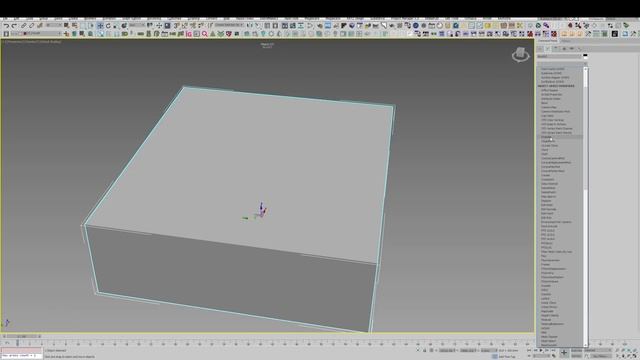The image size is (640, 360).
Task: Open the Selection Filter dropdown
Action: [x=53, y=26]
